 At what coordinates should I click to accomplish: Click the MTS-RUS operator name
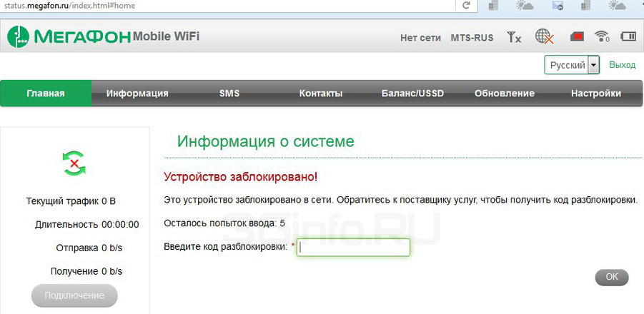pyautogui.click(x=472, y=38)
